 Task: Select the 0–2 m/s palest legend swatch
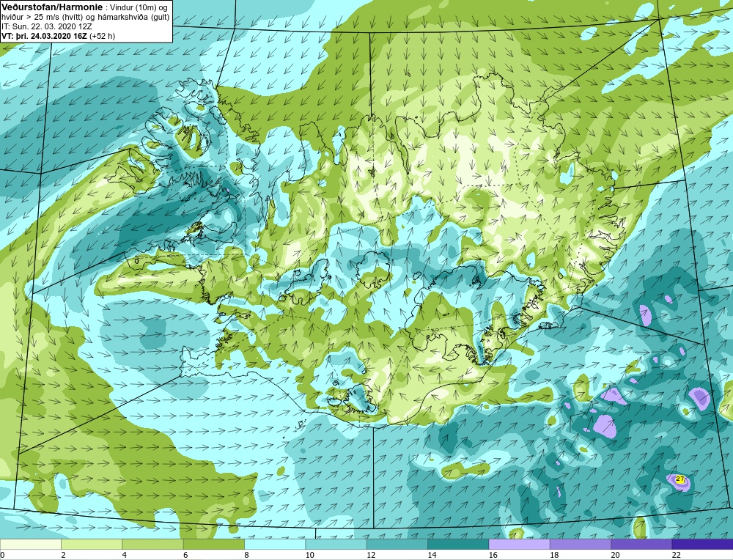[x=30, y=545]
